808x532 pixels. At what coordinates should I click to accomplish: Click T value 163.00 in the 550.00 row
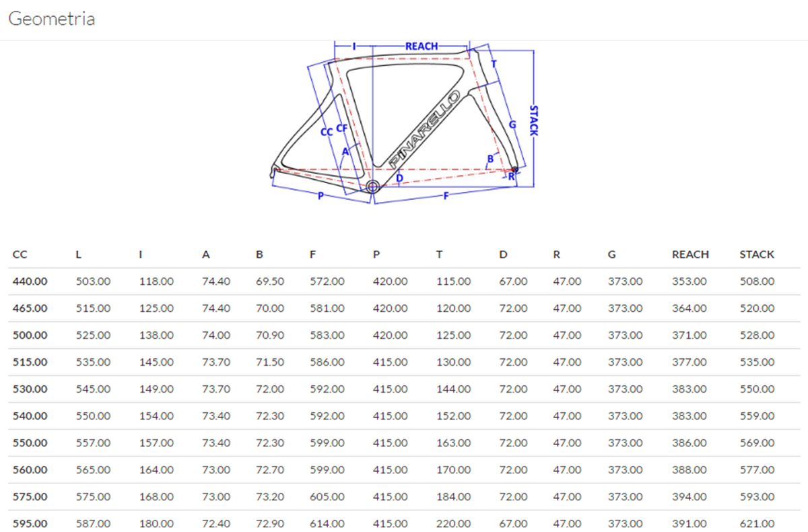454,443
